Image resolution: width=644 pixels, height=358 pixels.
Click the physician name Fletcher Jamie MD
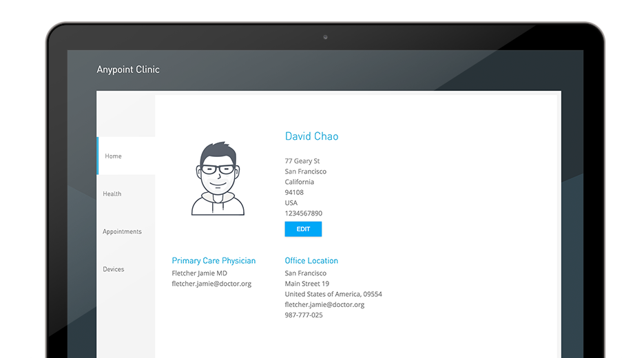[199, 273]
